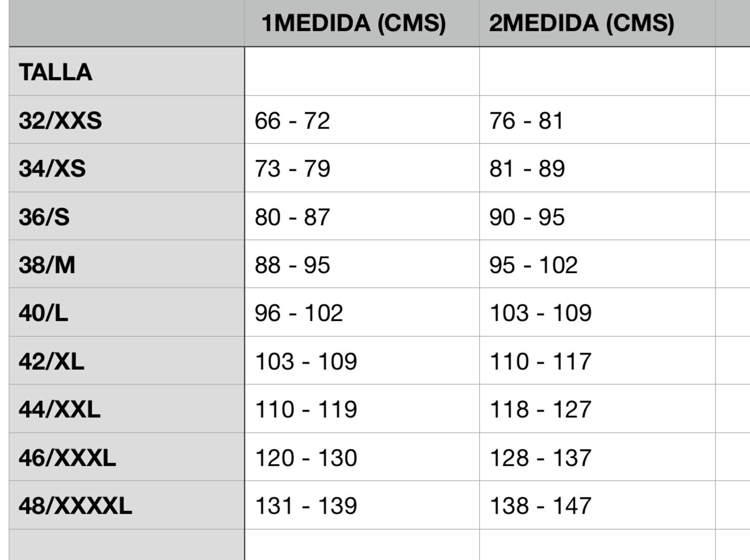750x560 pixels.
Task: Select the cell containing 96 - 102
Action: click(362, 312)
